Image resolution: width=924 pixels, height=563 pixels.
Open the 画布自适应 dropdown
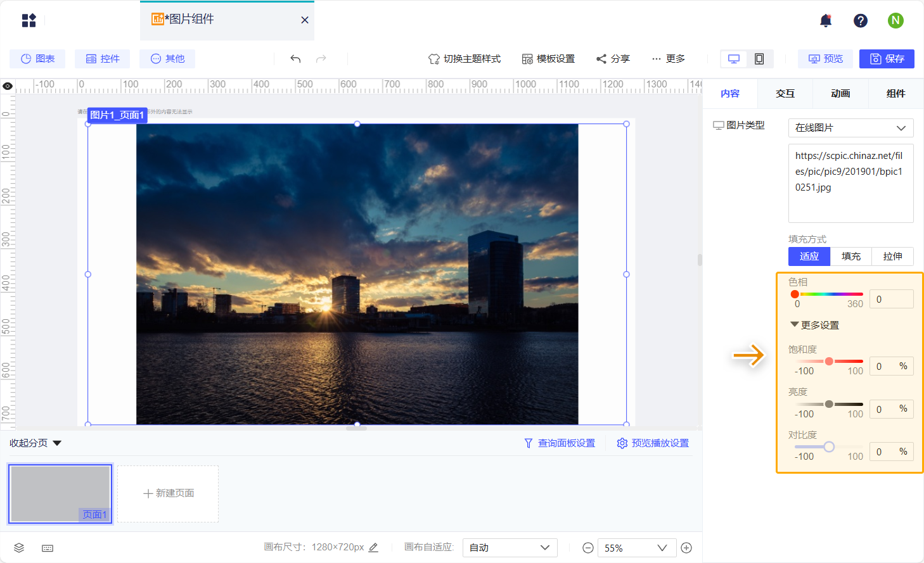(510, 548)
